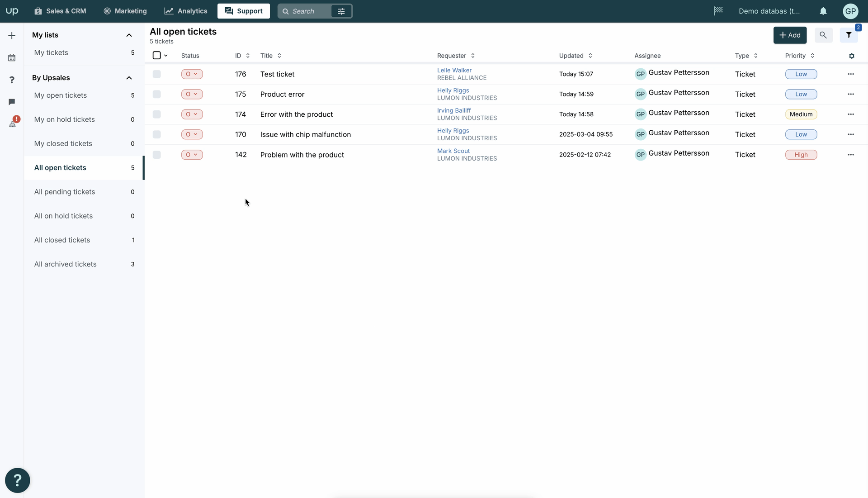Viewport: 868px width, 498px height.
Task: Tick the select-all checkbox in the table header
Action: click(157, 55)
